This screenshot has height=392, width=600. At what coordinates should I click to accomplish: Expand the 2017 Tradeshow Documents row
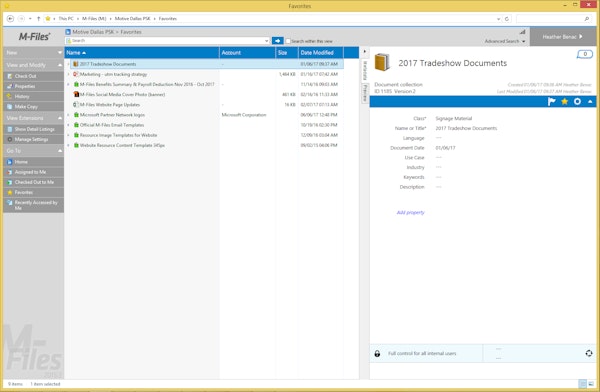[x=68, y=64]
